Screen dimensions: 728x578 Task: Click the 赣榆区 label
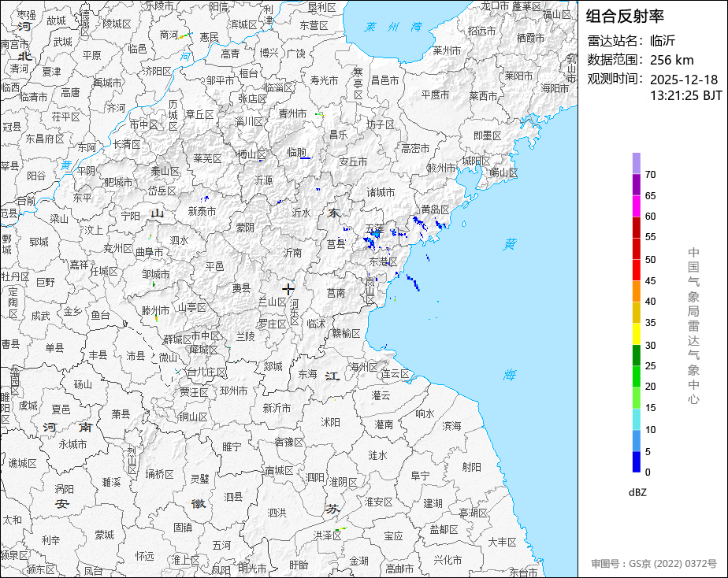[x=347, y=333]
